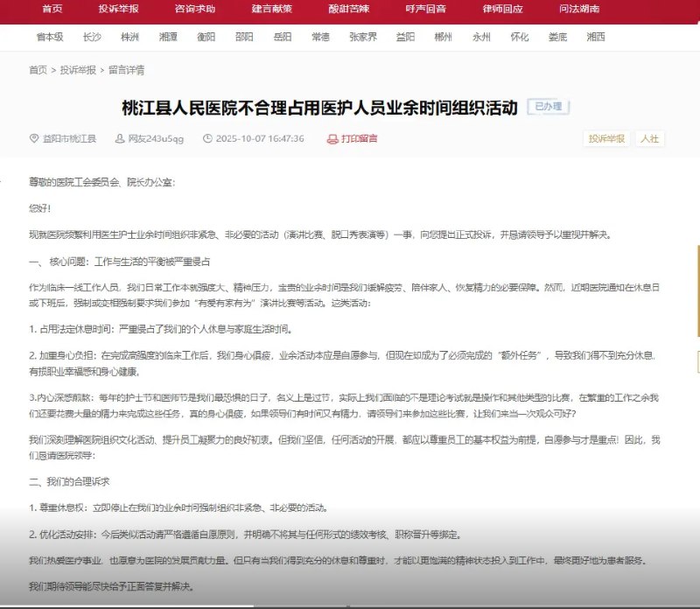Click the 投诉举报 category tag
Image resolution: width=700 pixels, height=609 pixels.
coord(606,138)
